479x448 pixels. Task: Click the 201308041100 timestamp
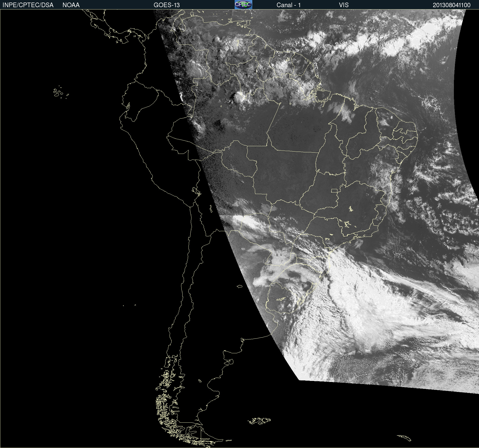451,5
